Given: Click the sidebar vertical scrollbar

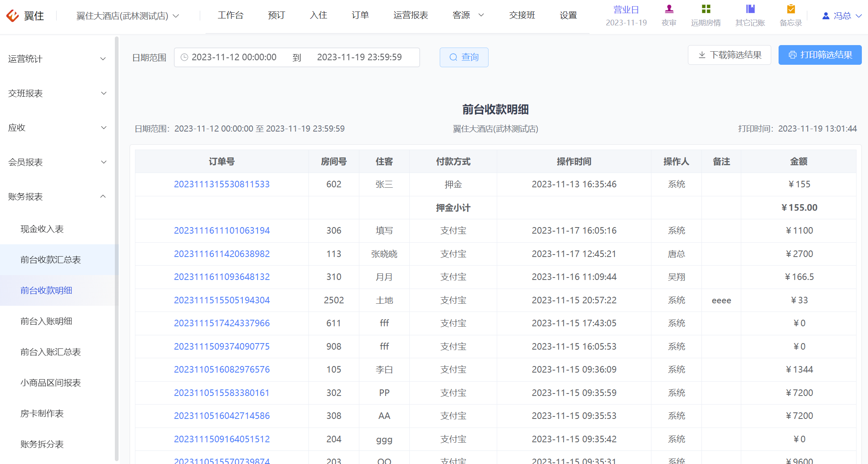Looking at the screenshot, I should 116,249.
